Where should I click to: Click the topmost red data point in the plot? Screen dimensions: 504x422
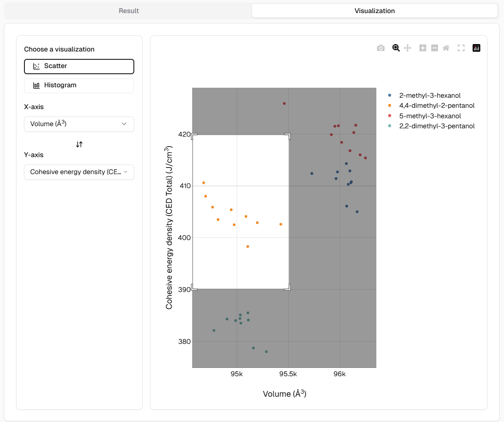coord(284,103)
